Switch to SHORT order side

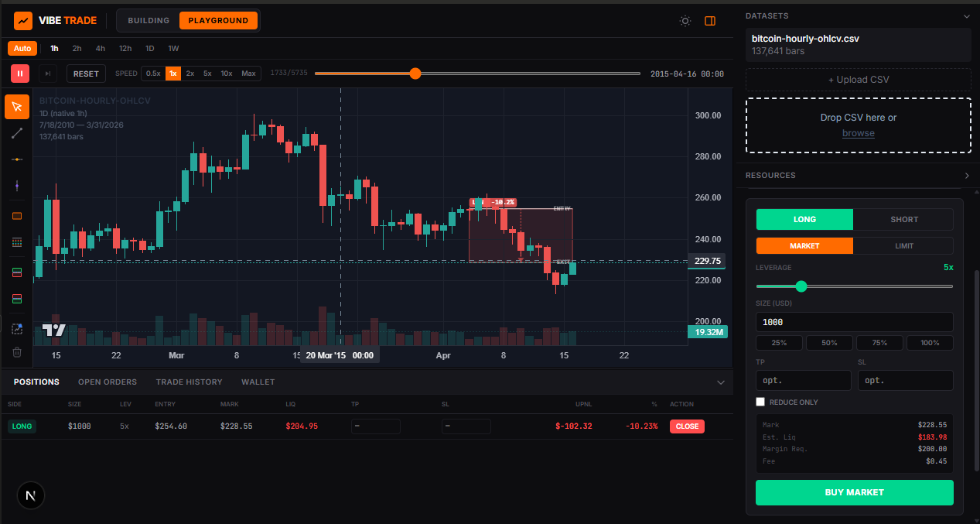click(903, 219)
